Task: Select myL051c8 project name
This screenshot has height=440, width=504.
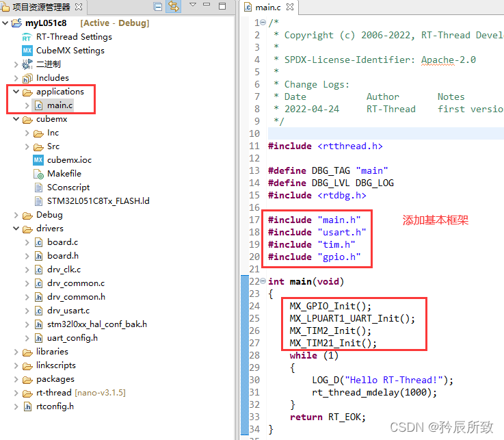Action: [x=46, y=23]
